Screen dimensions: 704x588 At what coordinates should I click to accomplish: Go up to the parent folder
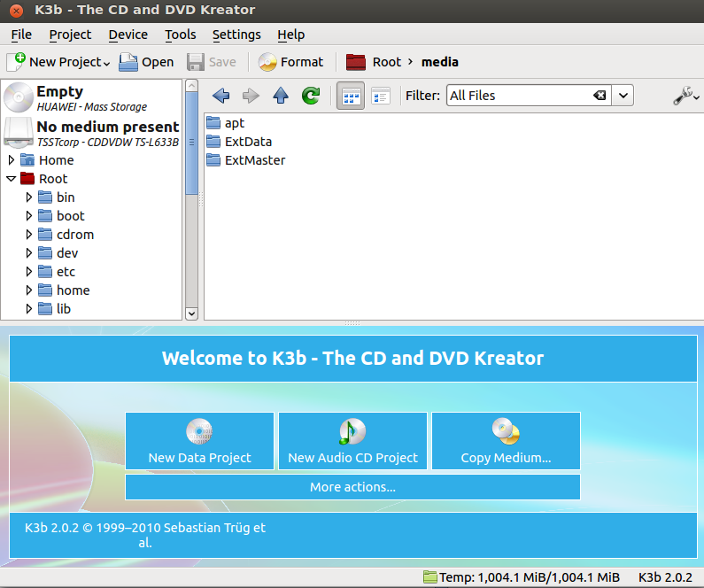[281, 95]
